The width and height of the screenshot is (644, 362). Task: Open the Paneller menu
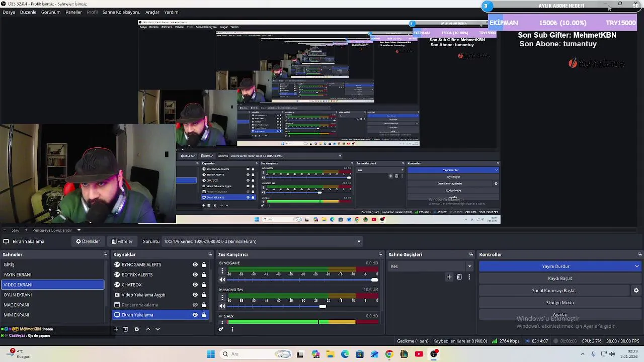pos(73,12)
